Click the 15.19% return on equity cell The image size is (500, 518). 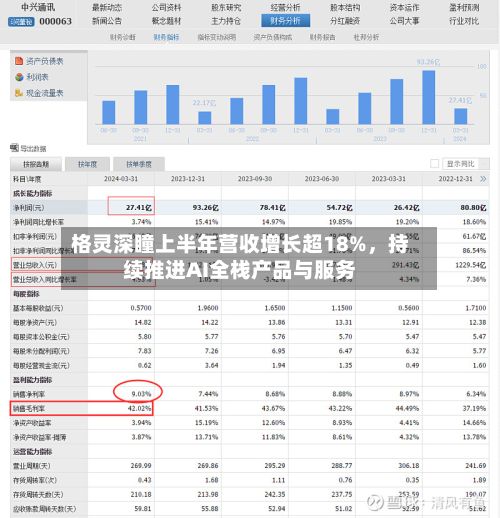tap(207, 423)
